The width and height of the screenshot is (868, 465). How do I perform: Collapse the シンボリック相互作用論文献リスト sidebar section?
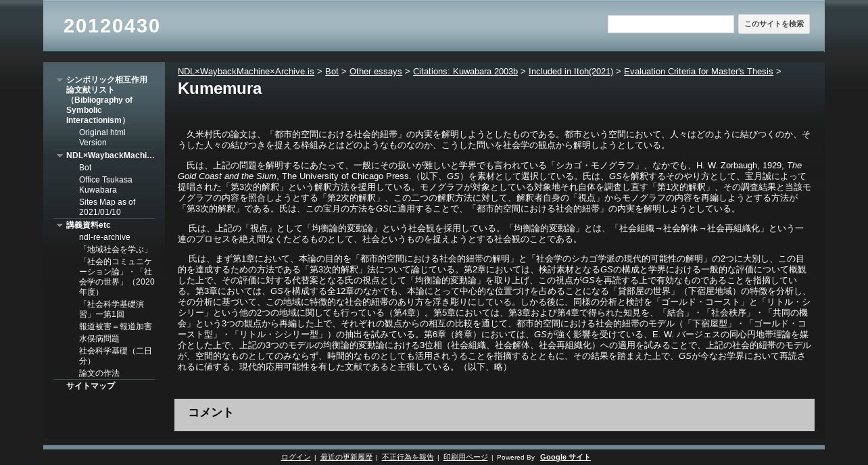tap(59, 80)
